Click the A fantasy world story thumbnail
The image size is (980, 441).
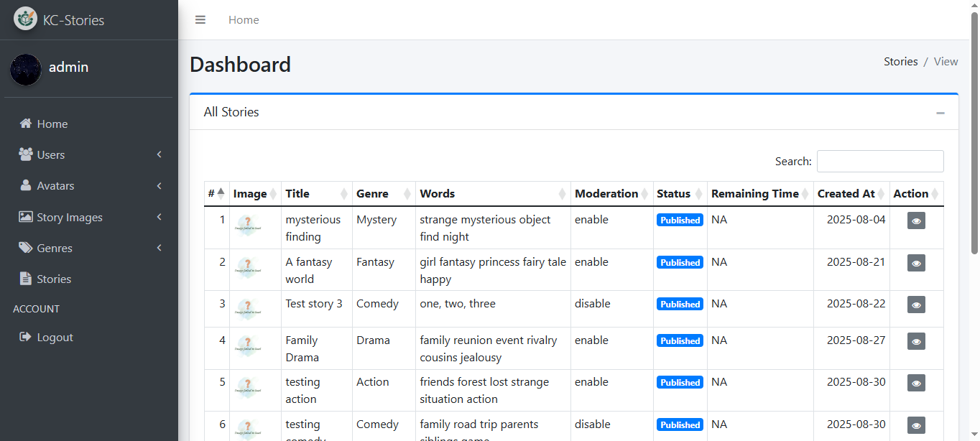pyautogui.click(x=247, y=268)
